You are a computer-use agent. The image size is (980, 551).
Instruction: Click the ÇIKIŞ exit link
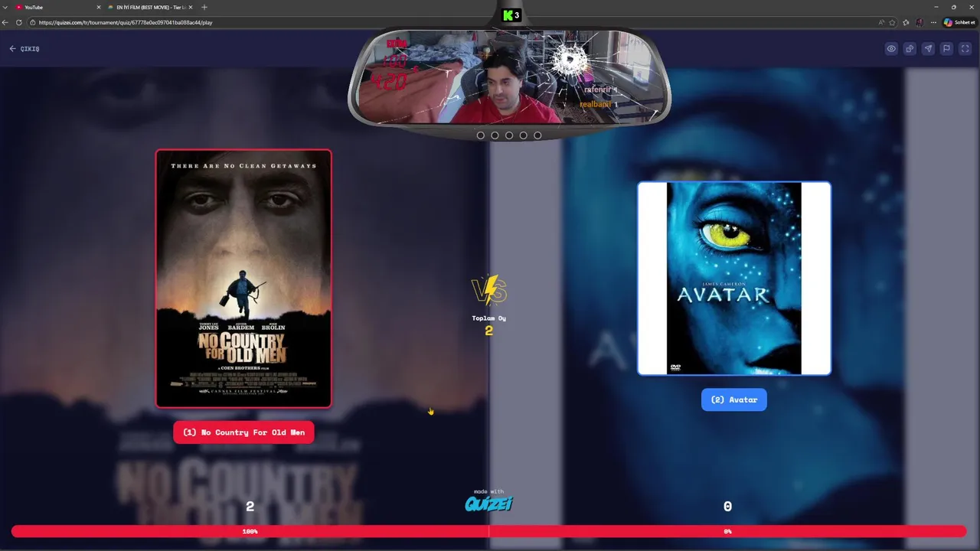24,49
